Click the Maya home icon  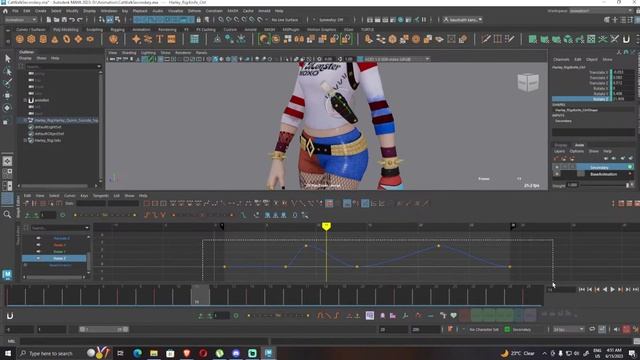click(x=5, y=11)
